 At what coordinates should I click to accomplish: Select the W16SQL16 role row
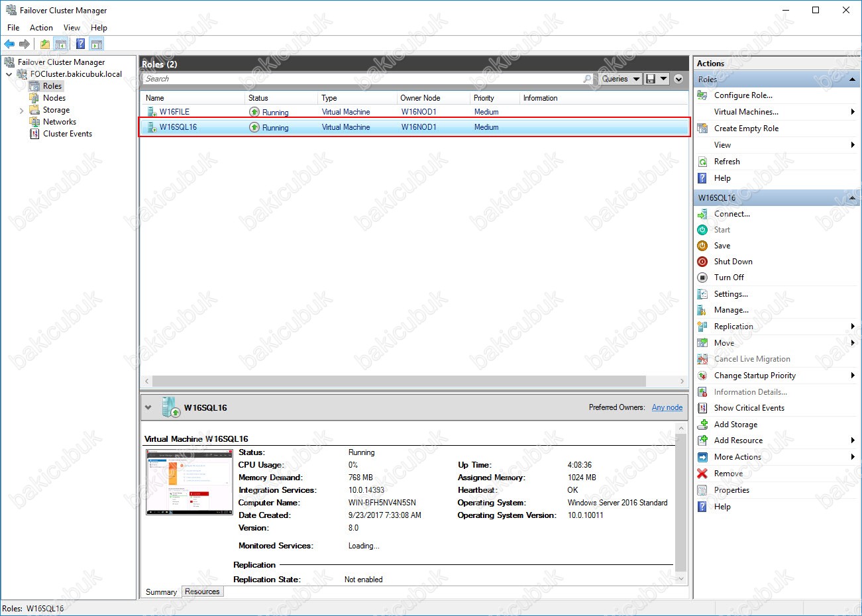(x=414, y=127)
